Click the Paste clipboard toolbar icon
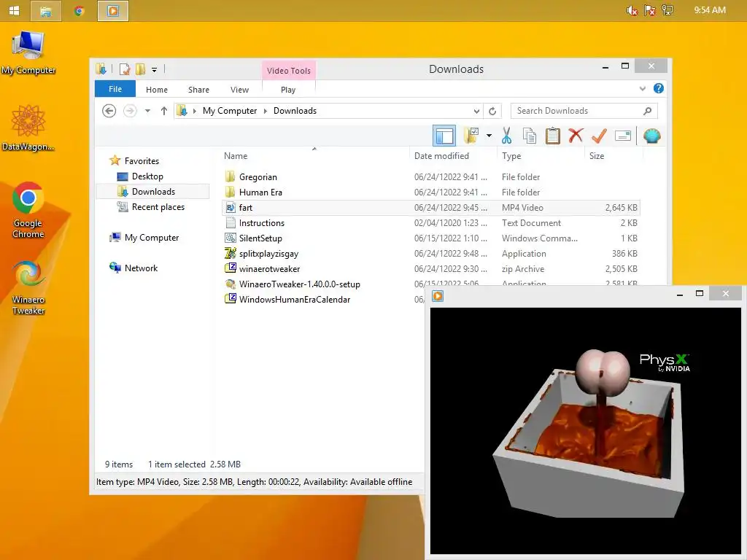 [x=553, y=136]
